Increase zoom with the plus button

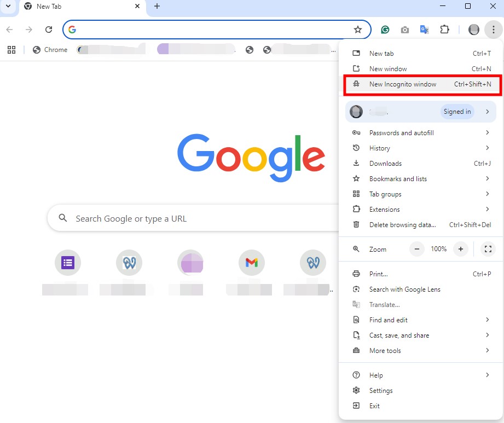pyautogui.click(x=461, y=249)
